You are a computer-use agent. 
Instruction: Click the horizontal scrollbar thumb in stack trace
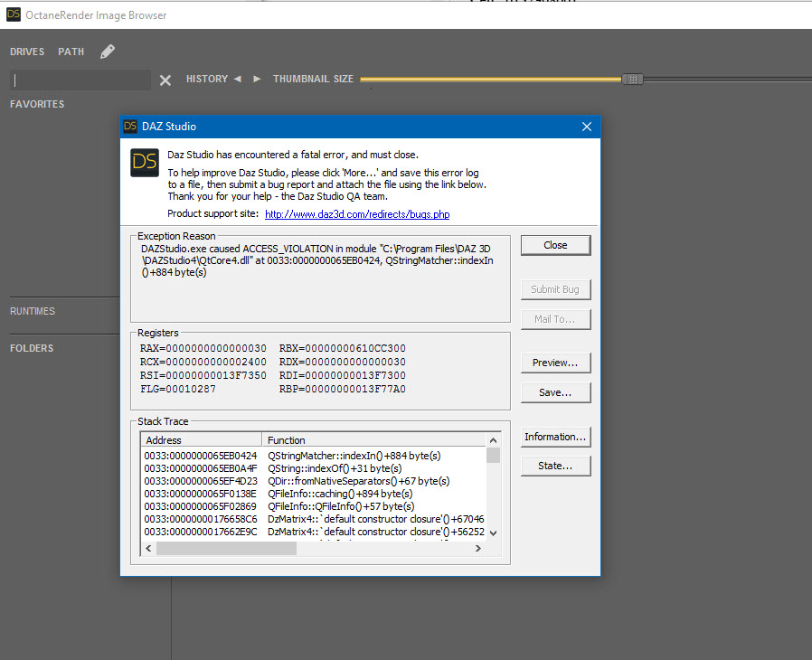(x=226, y=548)
